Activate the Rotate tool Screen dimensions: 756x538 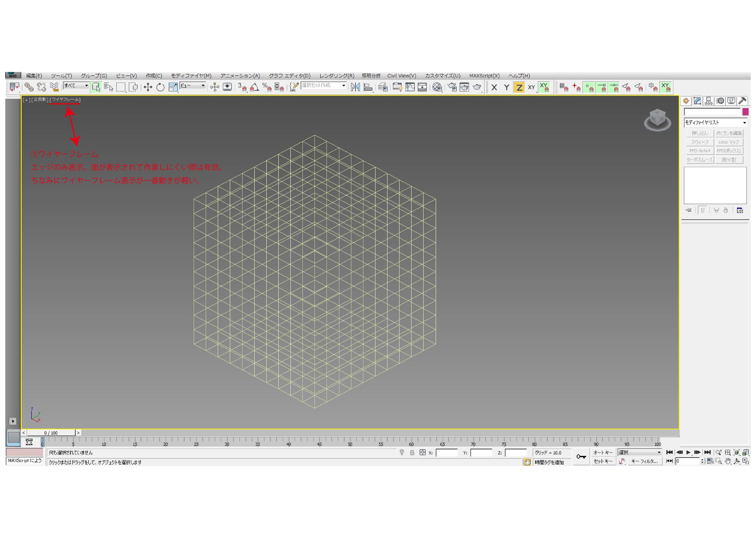click(160, 87)
